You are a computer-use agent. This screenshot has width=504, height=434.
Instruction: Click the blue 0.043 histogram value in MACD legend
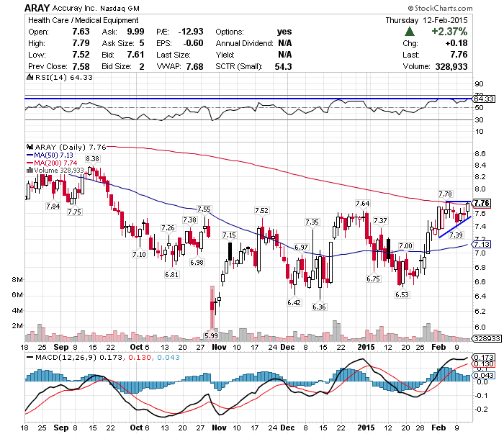point(168,358)
